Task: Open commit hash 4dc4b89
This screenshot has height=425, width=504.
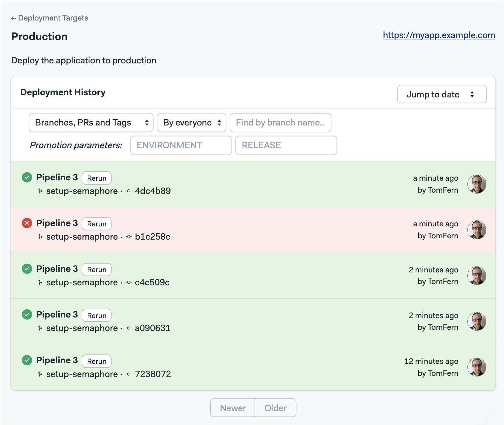Action: coord(153,191)
